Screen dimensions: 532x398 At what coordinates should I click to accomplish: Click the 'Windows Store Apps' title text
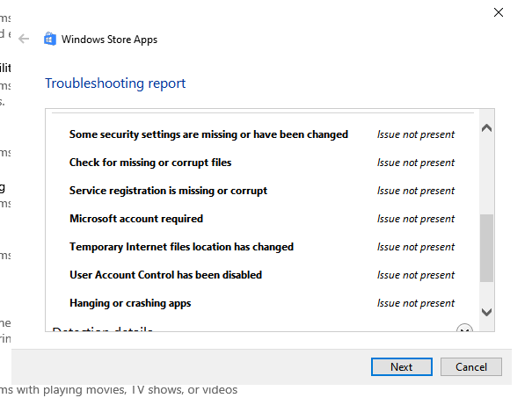click(109, 40)
